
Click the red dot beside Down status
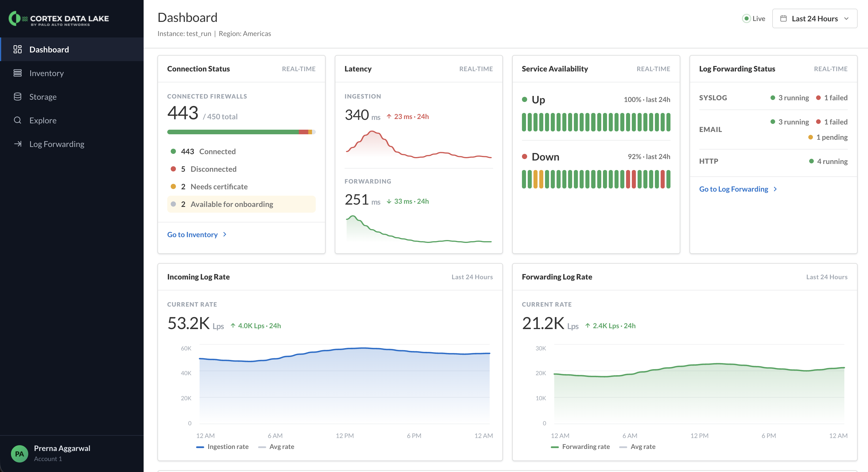point(524,156)
